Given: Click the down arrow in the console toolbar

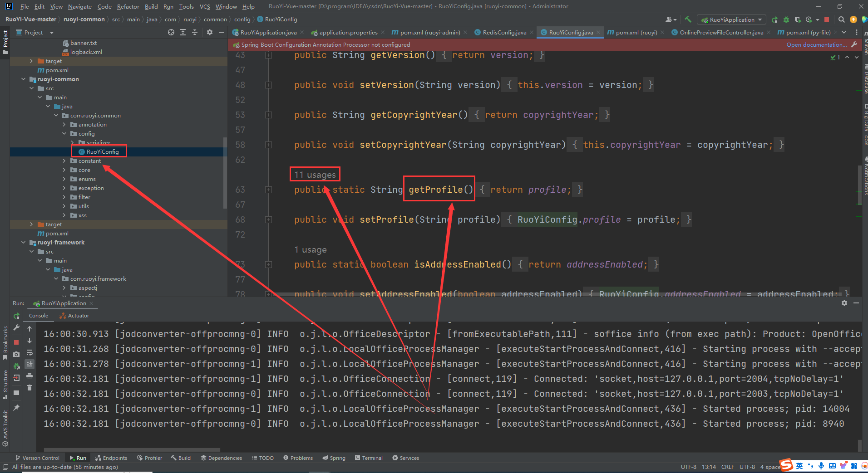Looking at the screenshot, I should click(x=30, y=341).
